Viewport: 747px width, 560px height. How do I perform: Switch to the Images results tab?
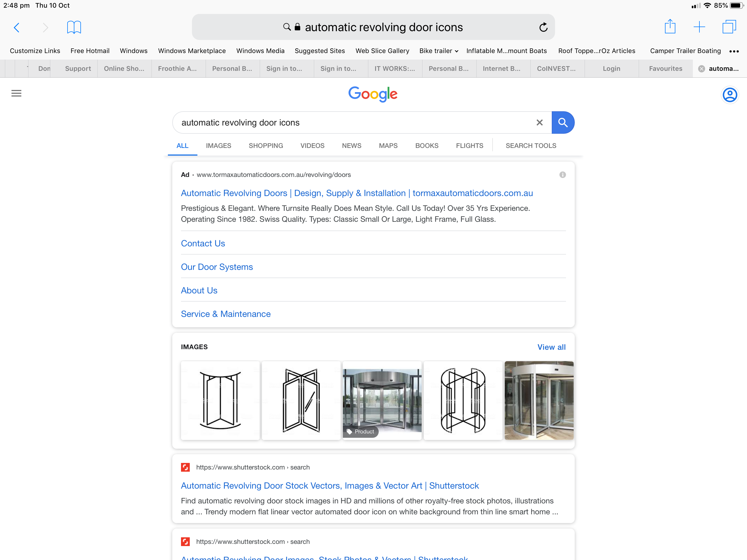pos(218,145)
